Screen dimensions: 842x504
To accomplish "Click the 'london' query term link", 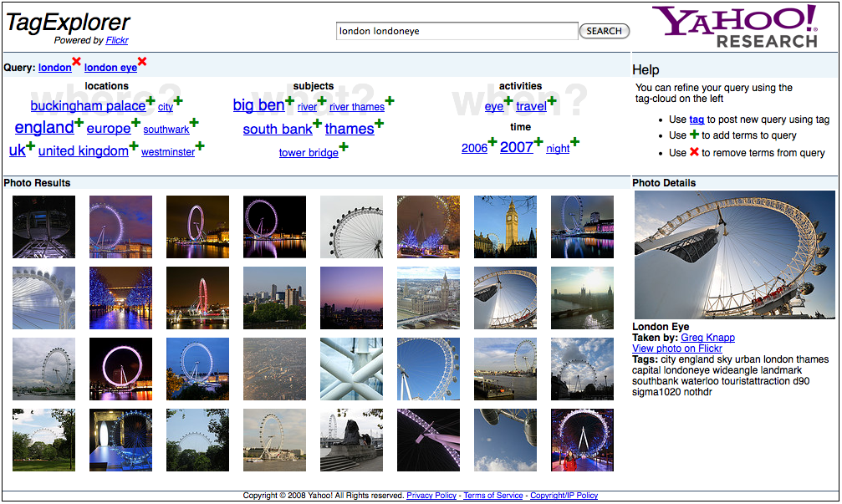I will pyautogui.click(x=55, y=68).
